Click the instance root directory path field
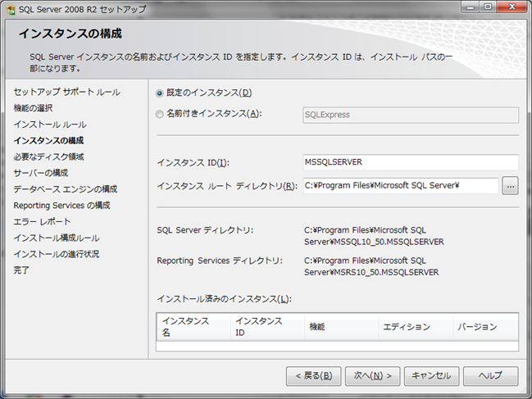 401,185
